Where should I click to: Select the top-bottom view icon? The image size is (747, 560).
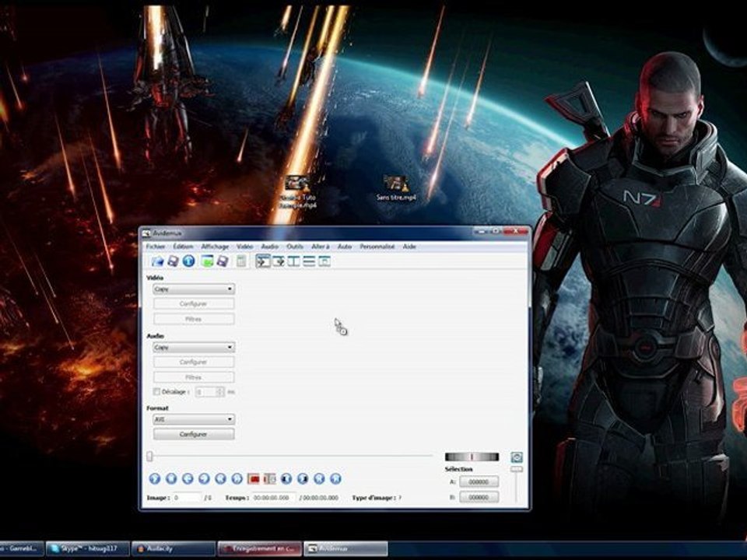[x=309, y=261]
